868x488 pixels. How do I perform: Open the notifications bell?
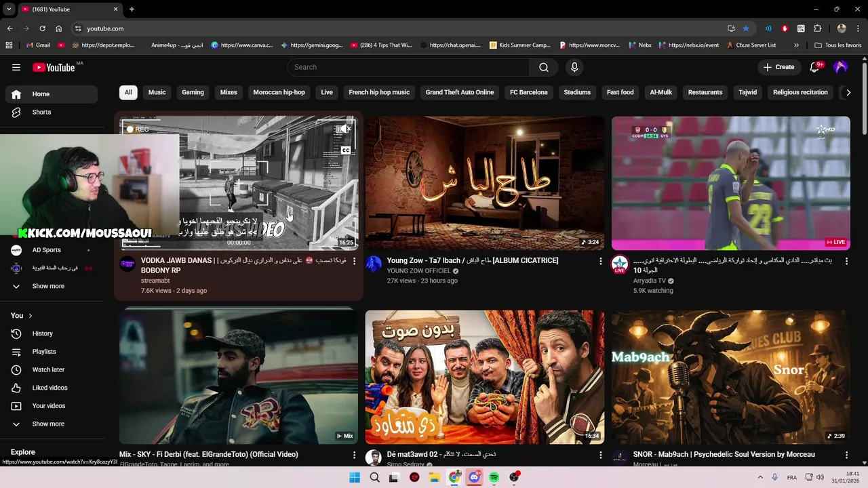[814, 67]
